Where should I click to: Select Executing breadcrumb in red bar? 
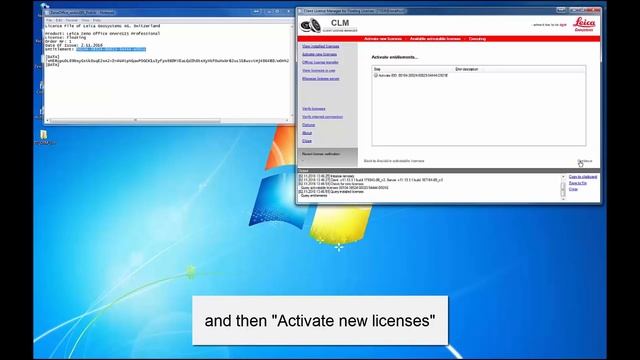[477, 39]
